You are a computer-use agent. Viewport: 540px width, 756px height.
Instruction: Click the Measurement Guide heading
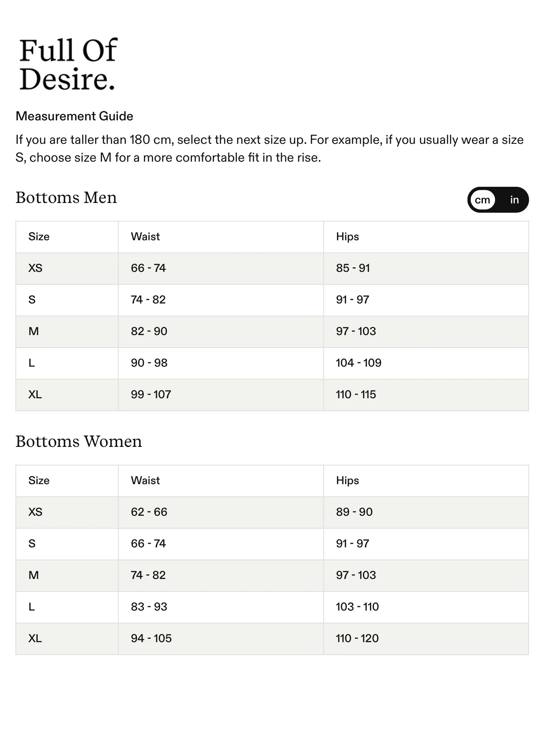point(75,116)
